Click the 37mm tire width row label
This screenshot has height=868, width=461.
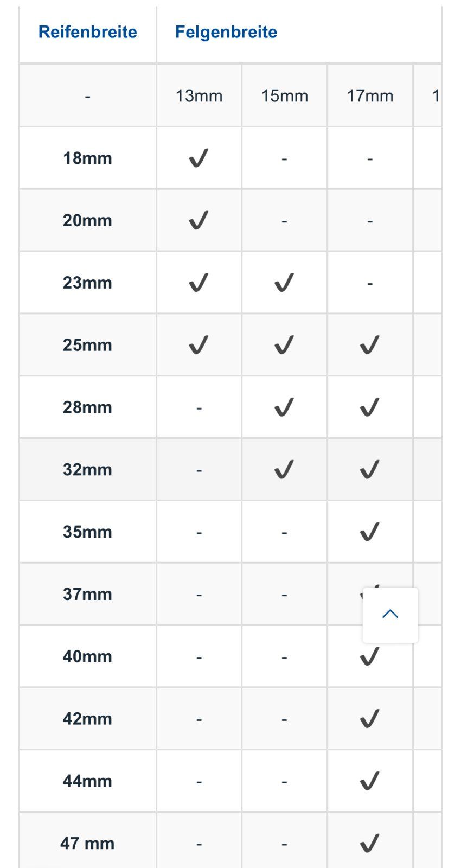coord(87,595)
